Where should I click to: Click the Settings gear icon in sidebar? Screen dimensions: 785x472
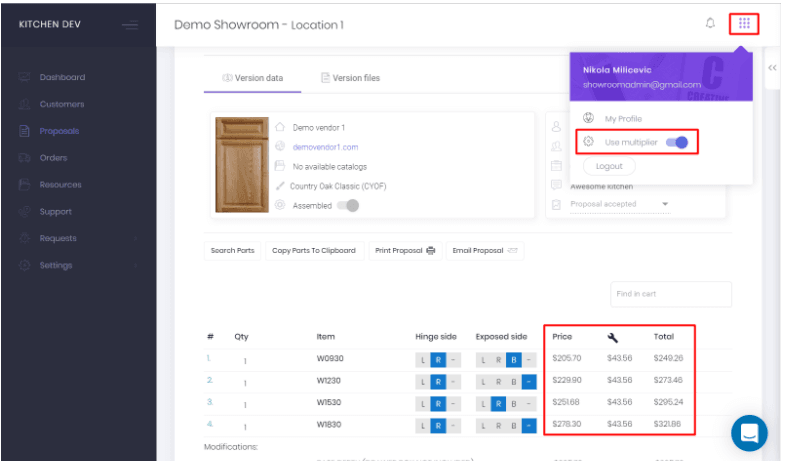coord(24,265)
